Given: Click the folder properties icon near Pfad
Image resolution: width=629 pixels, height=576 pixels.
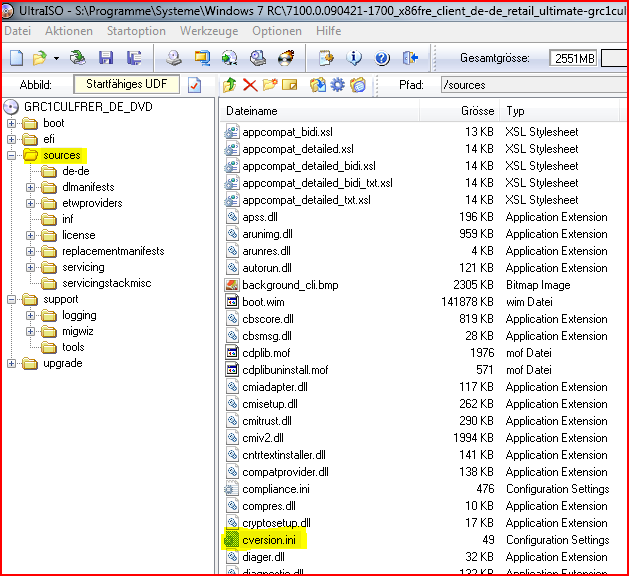Looking at the screenshot, I should (x=358, y=85).
